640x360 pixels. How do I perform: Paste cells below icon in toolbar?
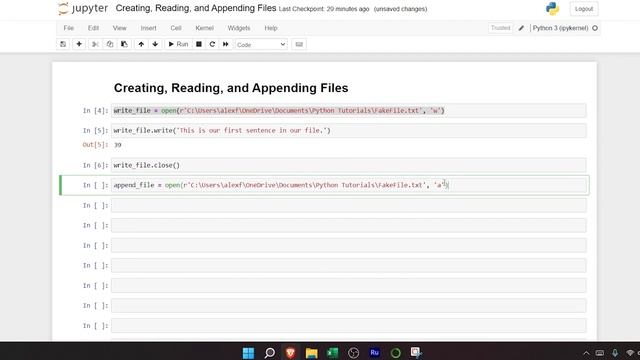pos(124,44)
